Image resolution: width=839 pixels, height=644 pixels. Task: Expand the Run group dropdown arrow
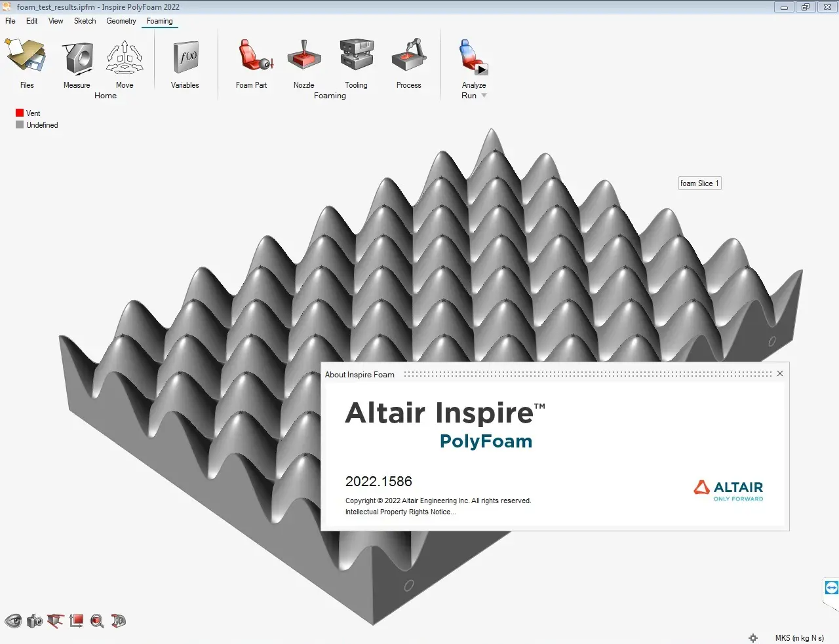point(484,96)
